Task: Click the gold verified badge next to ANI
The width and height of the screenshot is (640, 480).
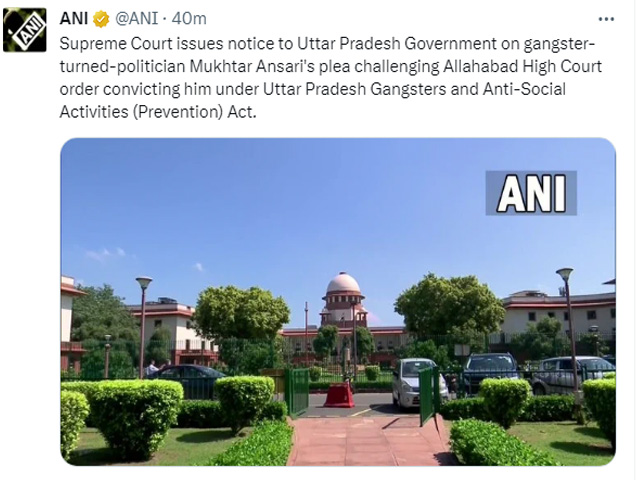Action: point(101,19)
